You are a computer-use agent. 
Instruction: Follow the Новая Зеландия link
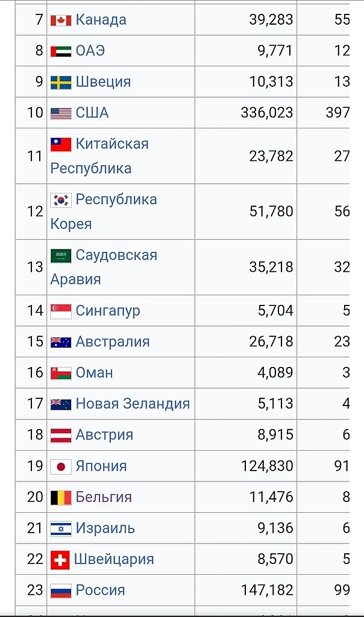coord(133,404)
